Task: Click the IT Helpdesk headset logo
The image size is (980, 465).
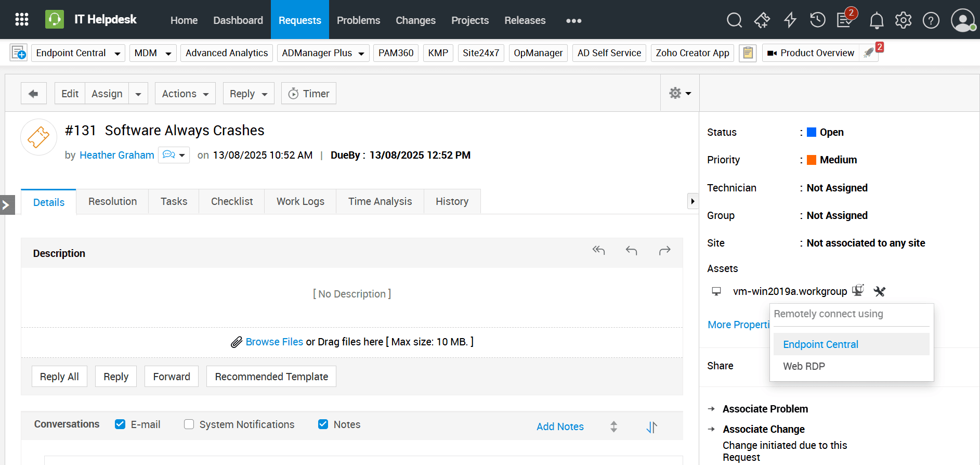Action: pos(55,20)
